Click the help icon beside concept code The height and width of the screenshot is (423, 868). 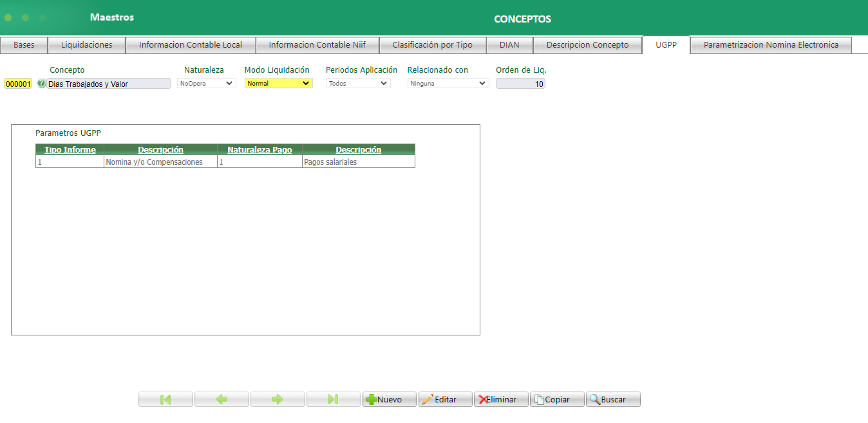41,83
